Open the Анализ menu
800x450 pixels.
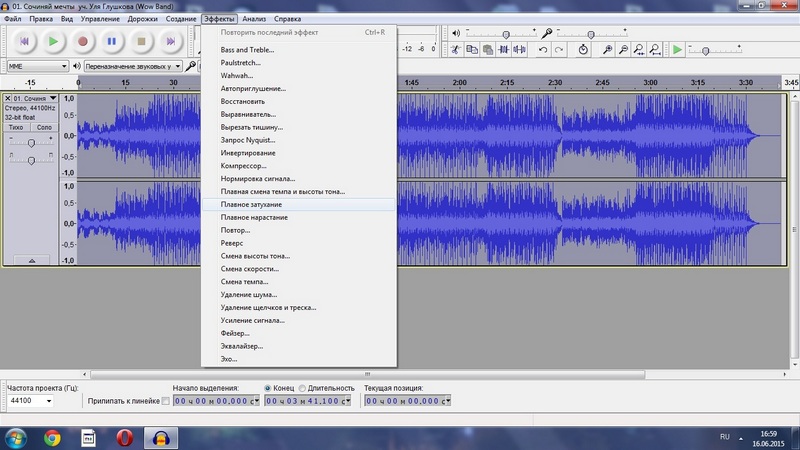coord(254,19)
